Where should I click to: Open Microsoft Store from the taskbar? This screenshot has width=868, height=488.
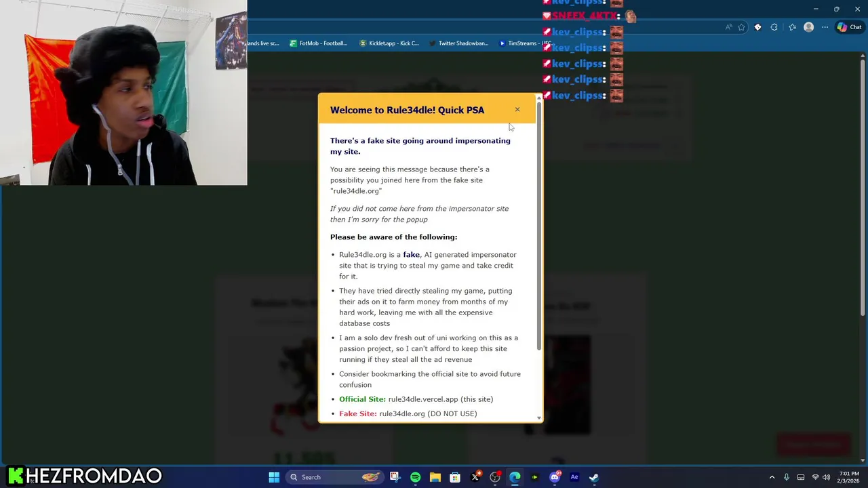(455, 477)
